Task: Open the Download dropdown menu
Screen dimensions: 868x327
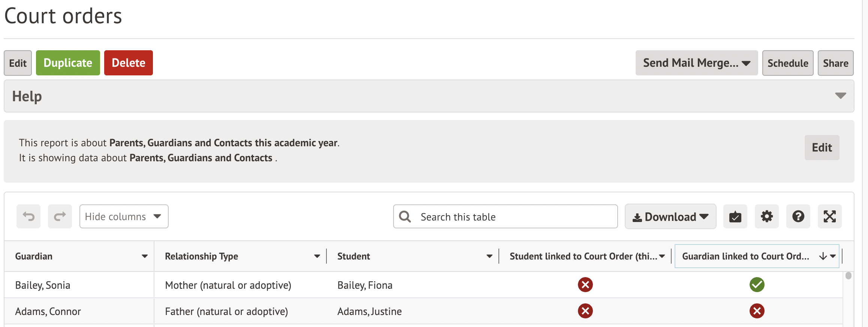Action: point(670,216)
